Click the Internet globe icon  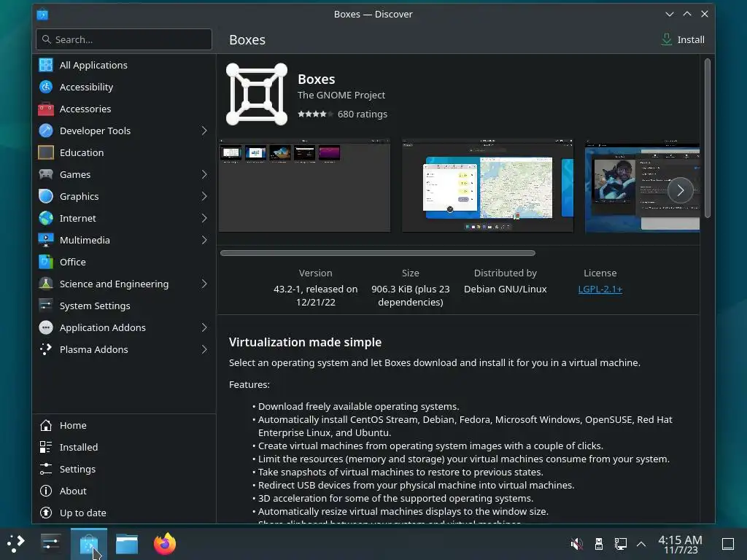pos(46,218)
